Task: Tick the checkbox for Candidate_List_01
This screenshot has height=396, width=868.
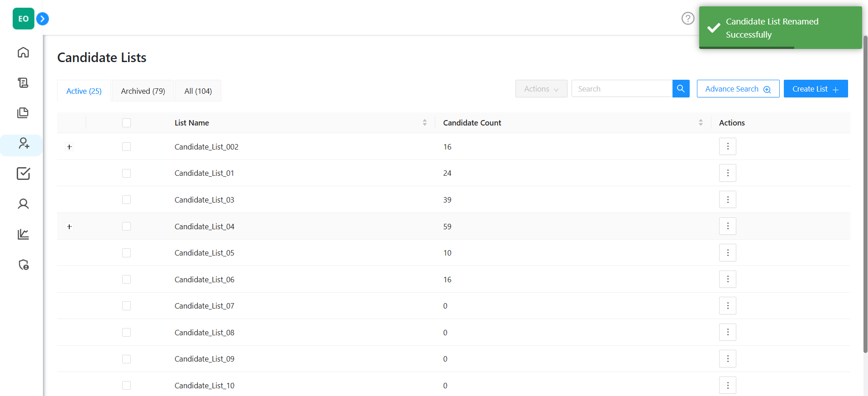Action: click(x=126, y=173)
